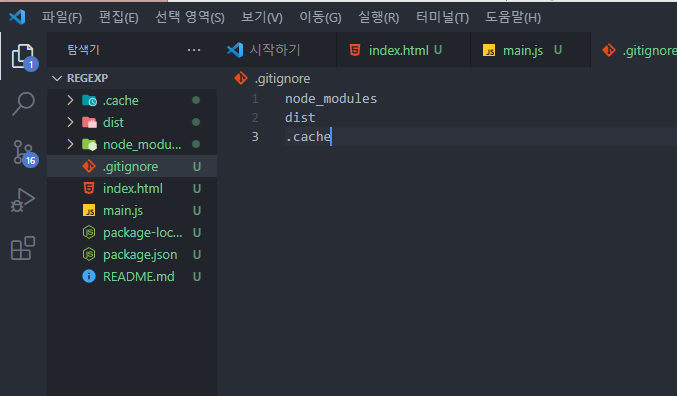
Task: Place cursor on .cache text in line 3
Action: click(x=308, y=136)
